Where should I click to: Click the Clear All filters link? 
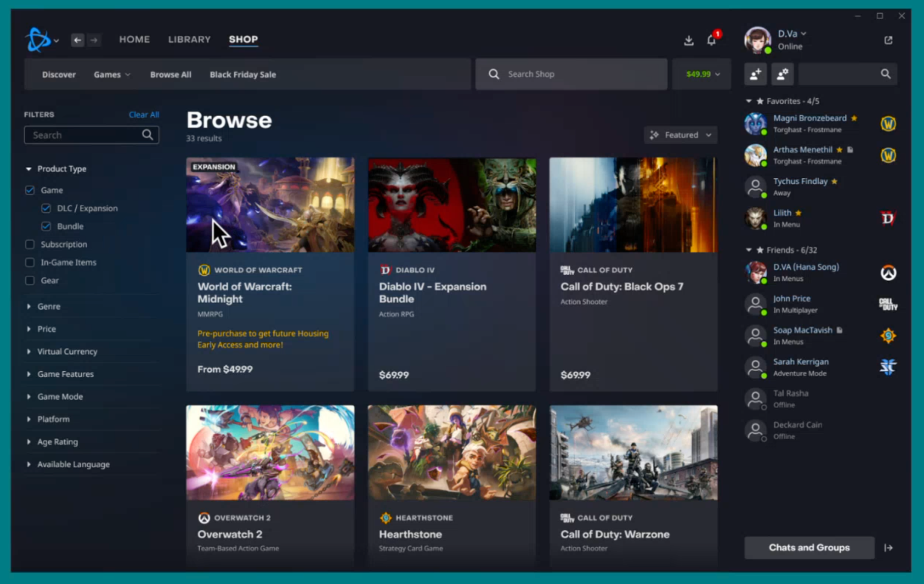tap(144, 115)
